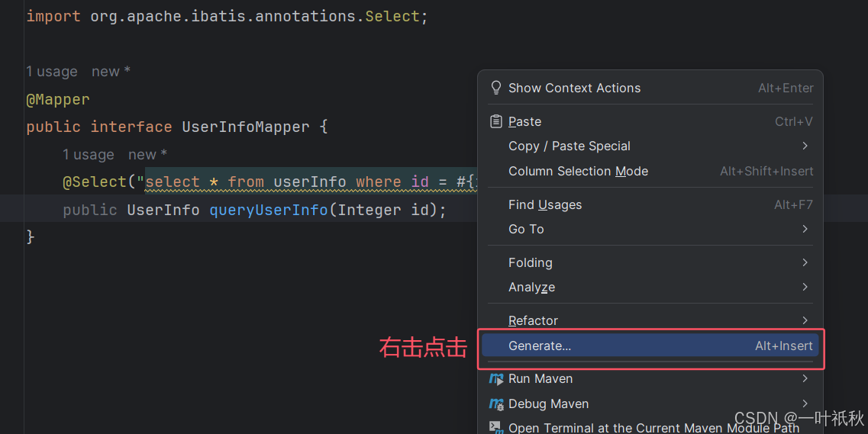
Task: Expand the Go To submenu arrow
Action: pyautogui.click(x=805, y=229)
